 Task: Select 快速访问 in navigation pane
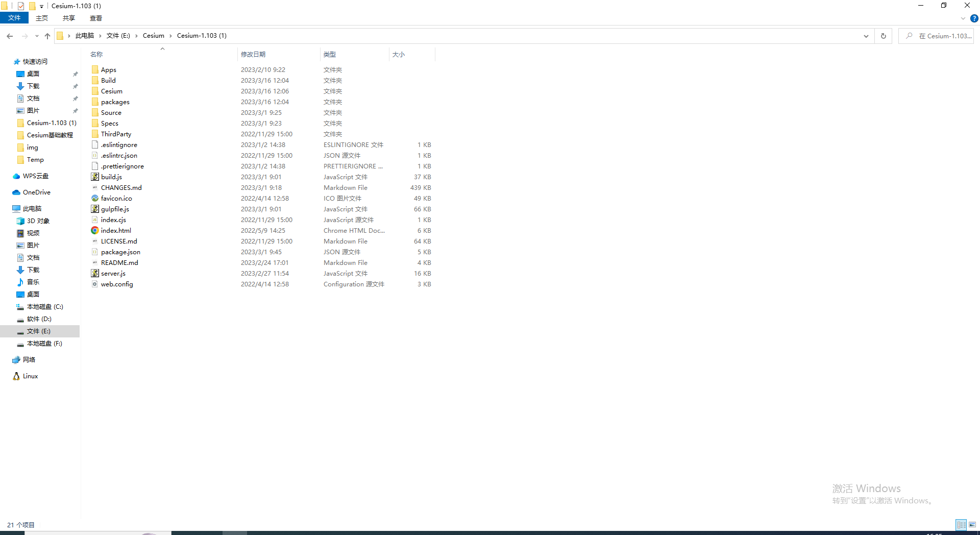coord(35,62)
